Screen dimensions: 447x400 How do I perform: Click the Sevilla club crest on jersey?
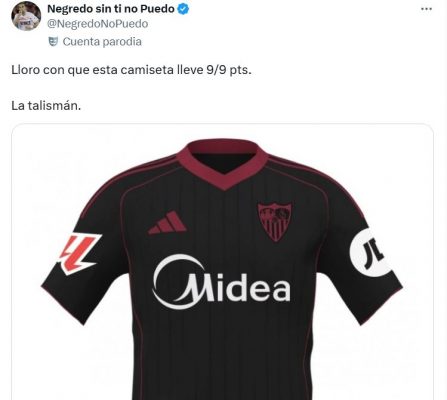[x=275, y=221]
